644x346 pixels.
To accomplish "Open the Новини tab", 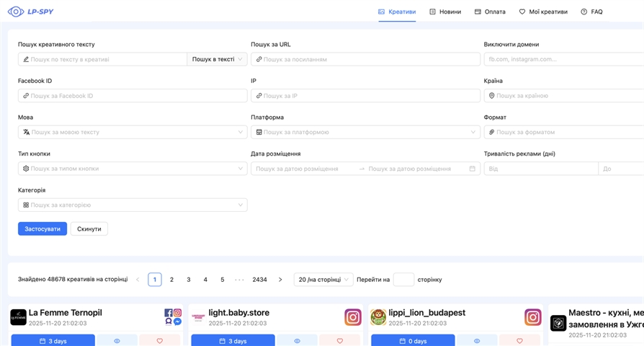I will (445, 12).
